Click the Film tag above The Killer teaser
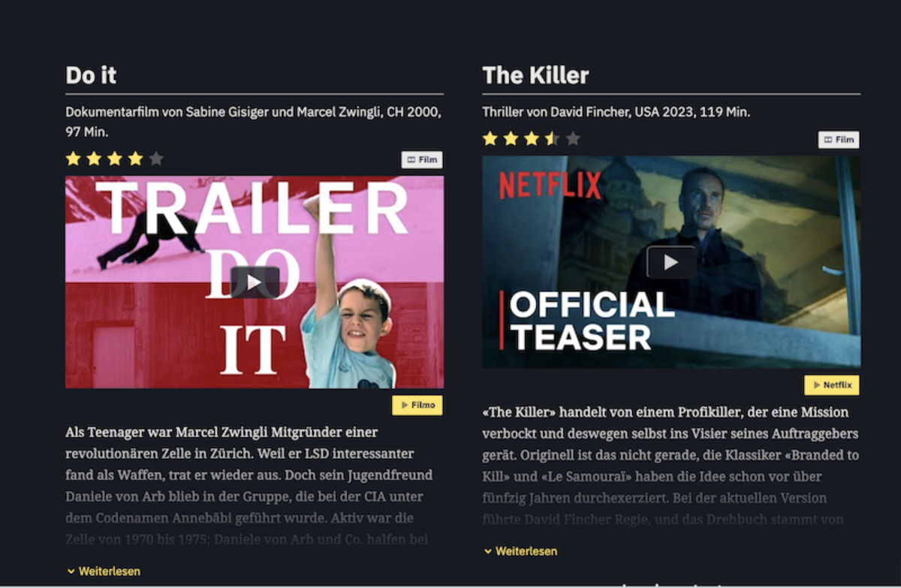Viewport: 901px width, 588px height. (x=839, y=140)
